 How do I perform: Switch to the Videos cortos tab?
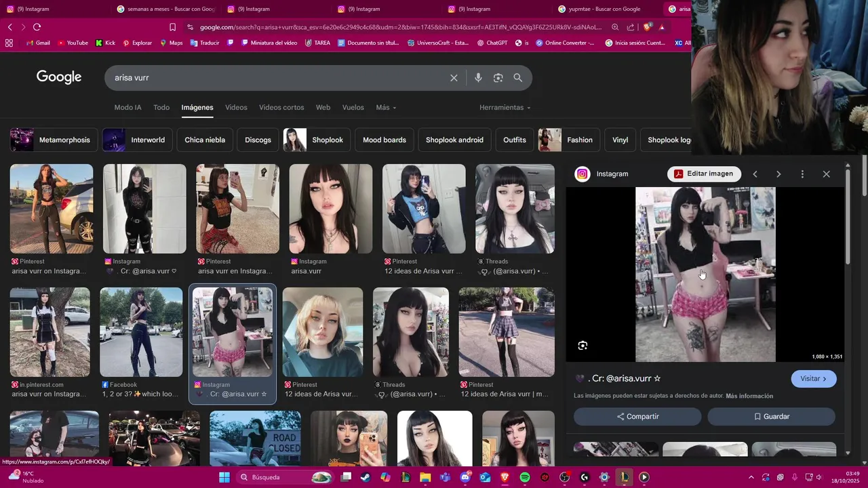pos(281,108)
